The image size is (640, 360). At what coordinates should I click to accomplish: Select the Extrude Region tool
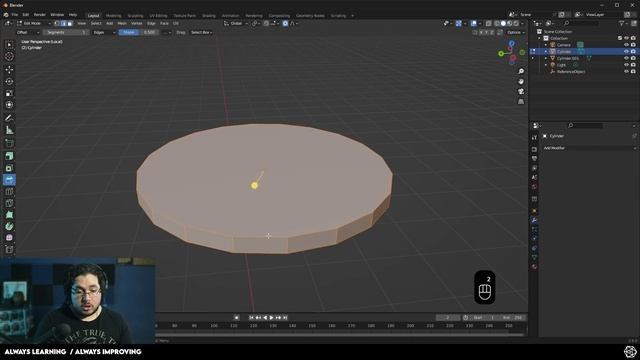[9, 156]
